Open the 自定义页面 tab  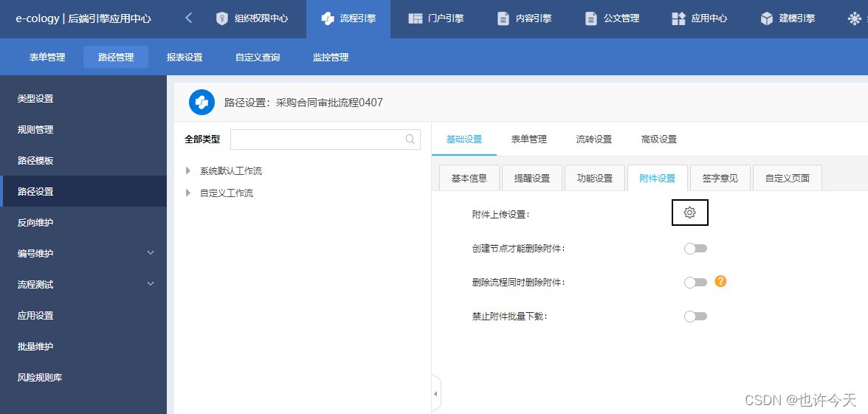(x=787, y=179)
